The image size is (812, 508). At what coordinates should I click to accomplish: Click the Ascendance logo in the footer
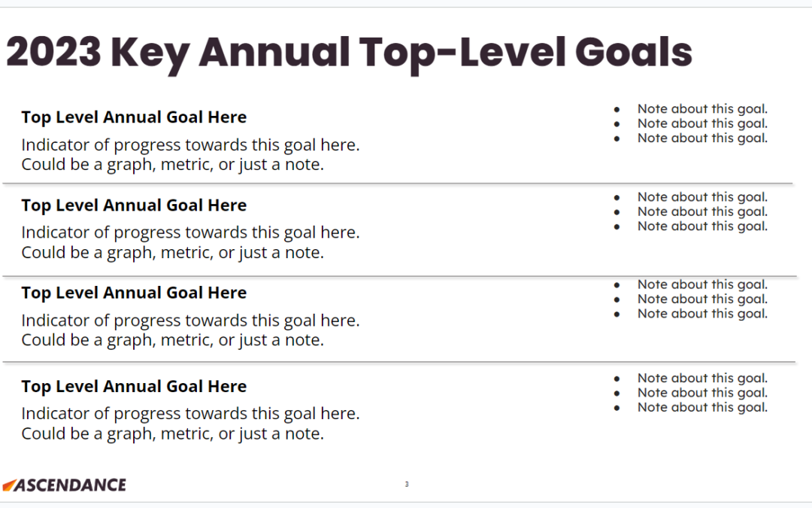point(64,485)
